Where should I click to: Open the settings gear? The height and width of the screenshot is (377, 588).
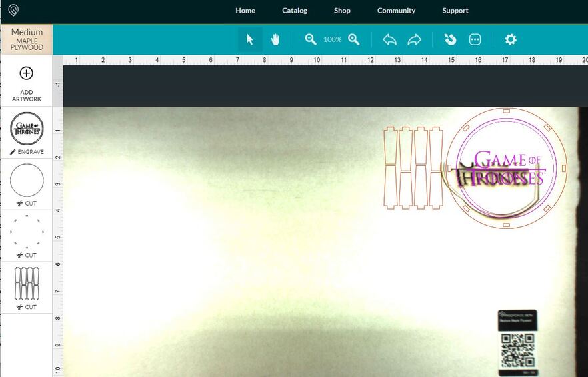[511, 39]
